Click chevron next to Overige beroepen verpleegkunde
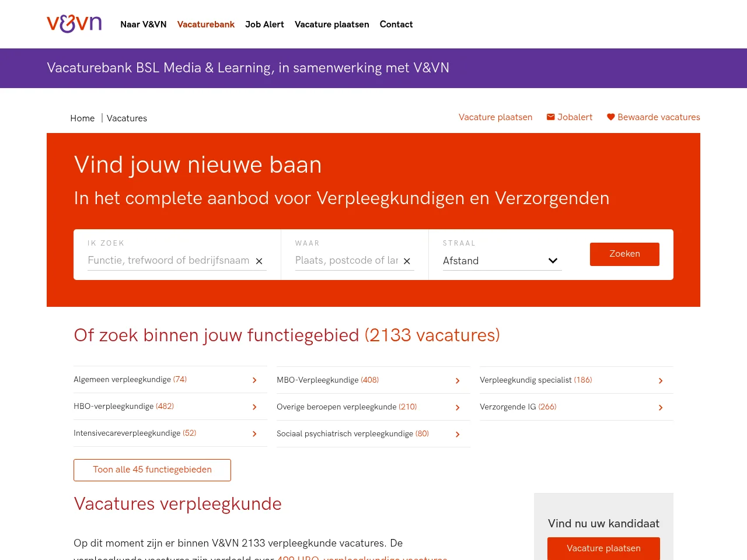The width and height of the screenshot is (747, 560). point(458,408)
